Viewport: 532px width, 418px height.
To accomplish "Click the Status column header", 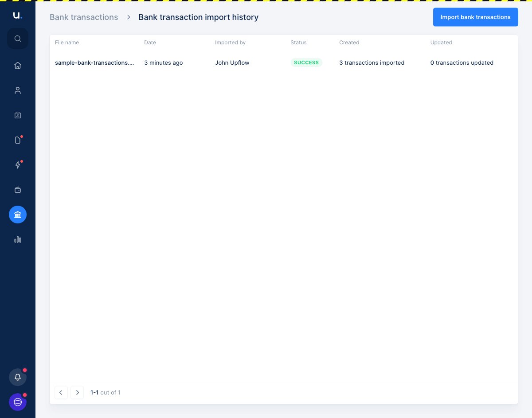I will [298, 43].
